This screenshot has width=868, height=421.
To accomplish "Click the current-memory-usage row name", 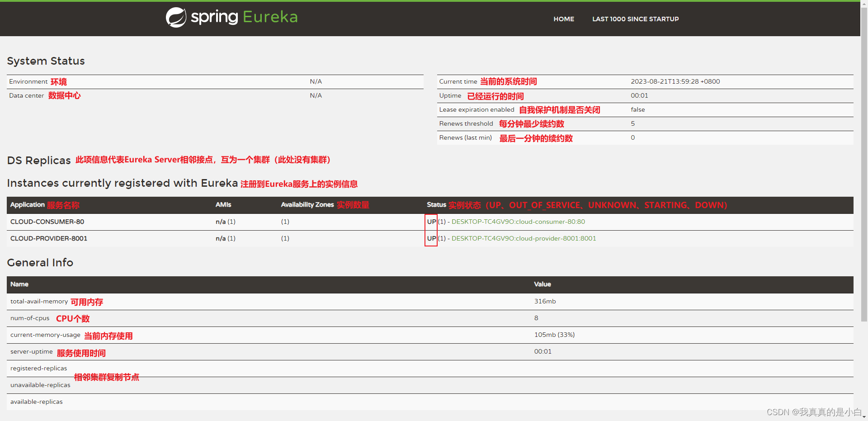I will (45, 335).
